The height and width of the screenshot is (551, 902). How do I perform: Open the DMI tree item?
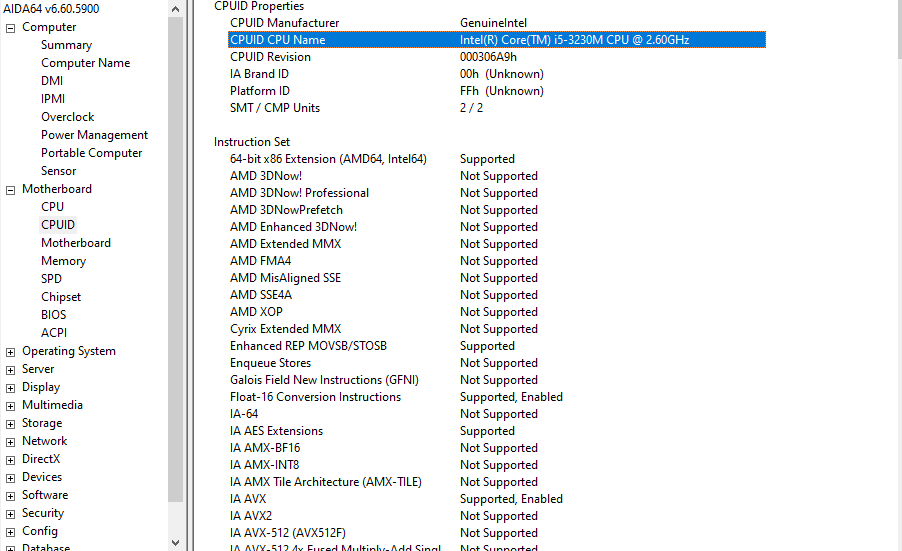pyautogui.click(x=52, y=81)
